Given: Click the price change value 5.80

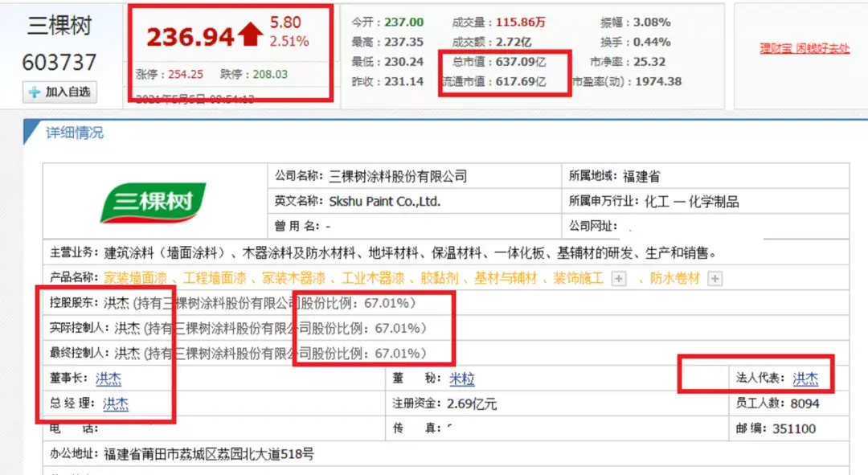Looking at the screenshot, I should coord(285,23).
